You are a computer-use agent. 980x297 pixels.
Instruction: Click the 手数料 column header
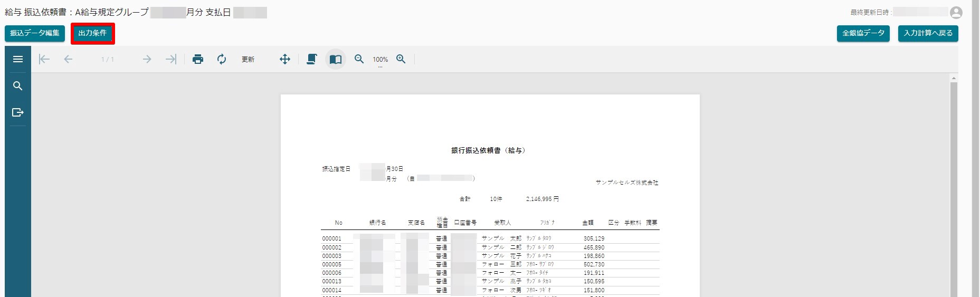click(633, 223)
